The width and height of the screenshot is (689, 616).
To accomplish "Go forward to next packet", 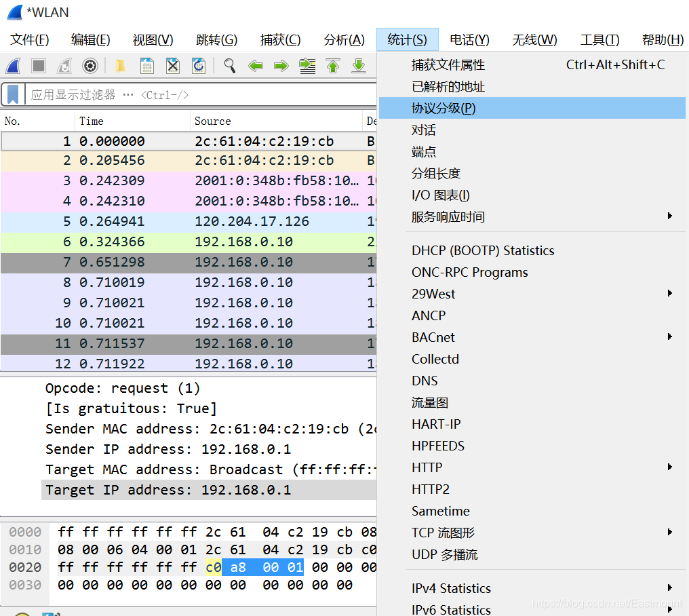I will 281,66.
